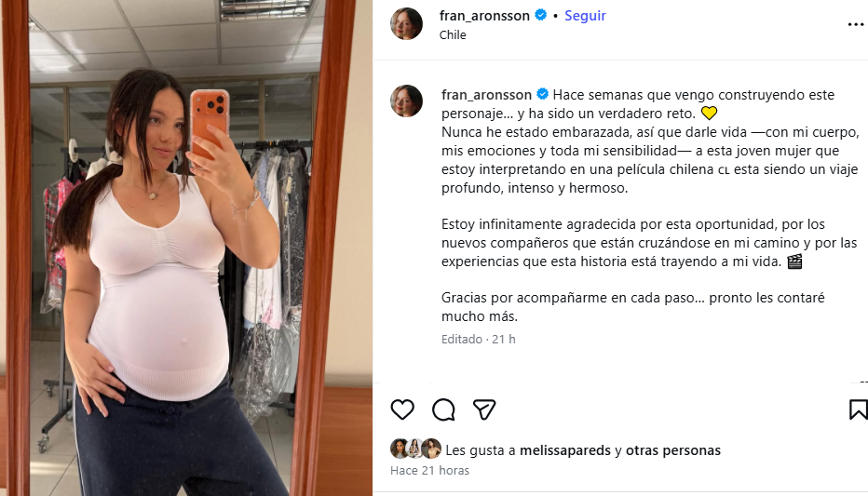The width and height of the screenshot is (868, 496).
Task: Open fran_aronsson username in caption
Action: click(486, 95)
